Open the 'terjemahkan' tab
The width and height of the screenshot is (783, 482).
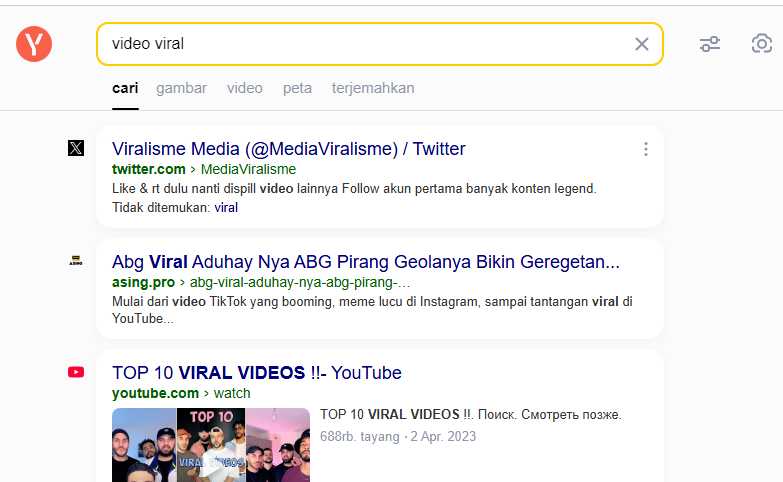coord(373,88)
